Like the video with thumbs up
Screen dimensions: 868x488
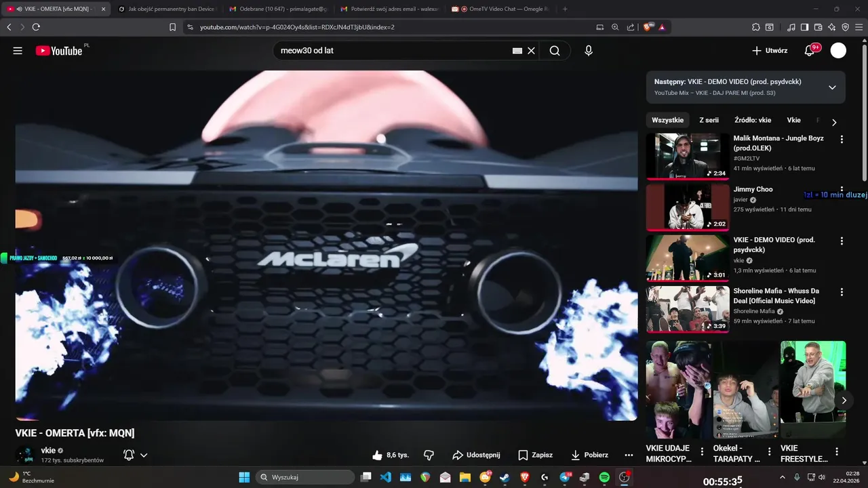pos(391,455)
